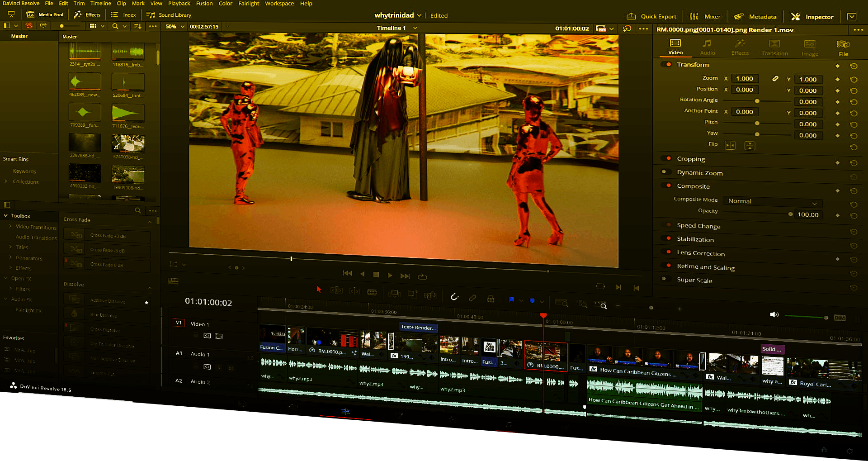Image resolution: width=868 pixels, height=461 pixels.
Task: Toggle loop playback icon
Action: tap(422, 276)
